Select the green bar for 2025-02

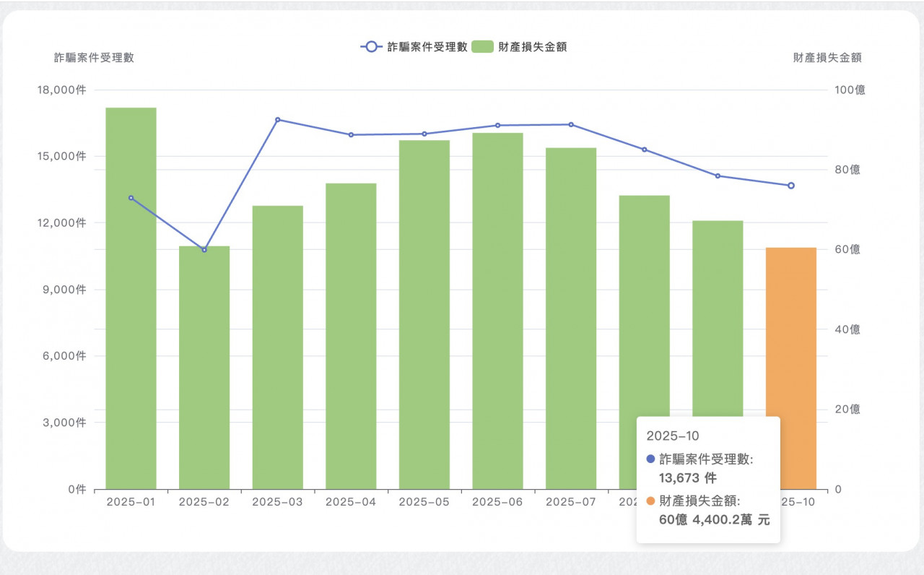pyautogui.click(x=204, y=368)
